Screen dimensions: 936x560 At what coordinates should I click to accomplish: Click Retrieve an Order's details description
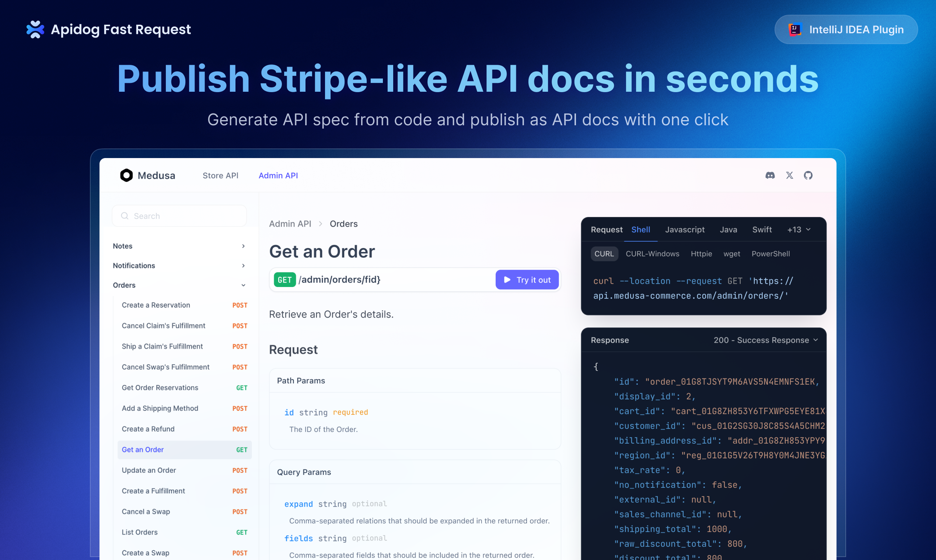[331, 314]
